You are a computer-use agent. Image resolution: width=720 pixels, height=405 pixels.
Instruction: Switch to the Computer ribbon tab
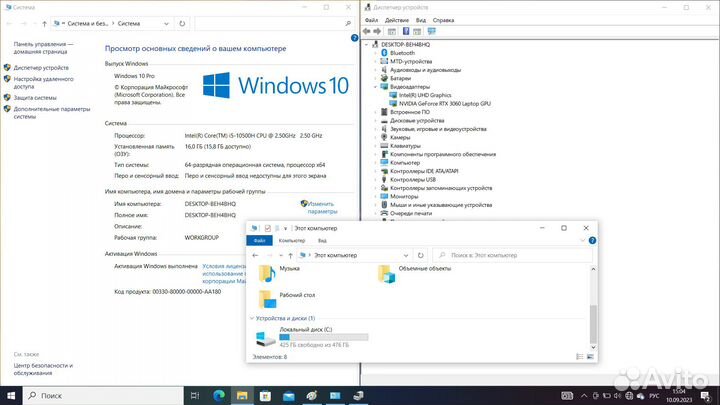(292, 241)
